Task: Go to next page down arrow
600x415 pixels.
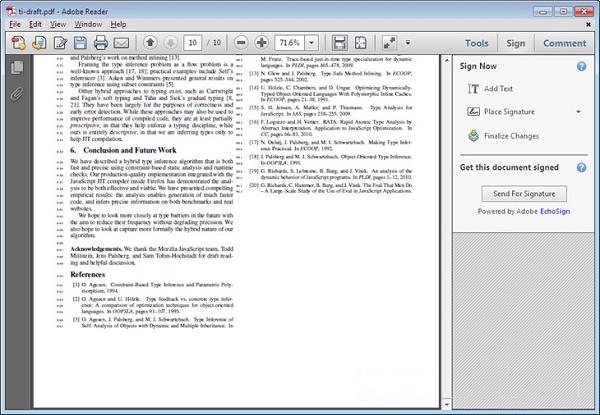Action: pos(171,42)
